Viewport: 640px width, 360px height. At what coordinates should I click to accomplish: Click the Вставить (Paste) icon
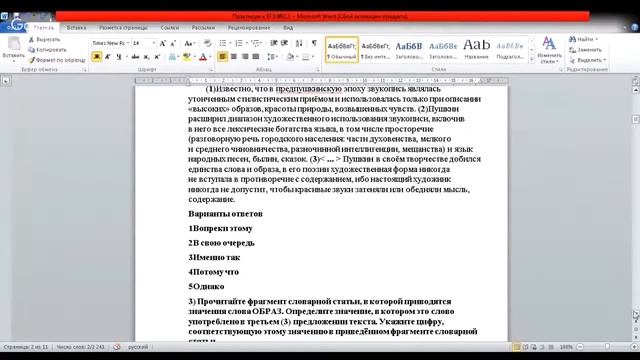pos(14,44)
